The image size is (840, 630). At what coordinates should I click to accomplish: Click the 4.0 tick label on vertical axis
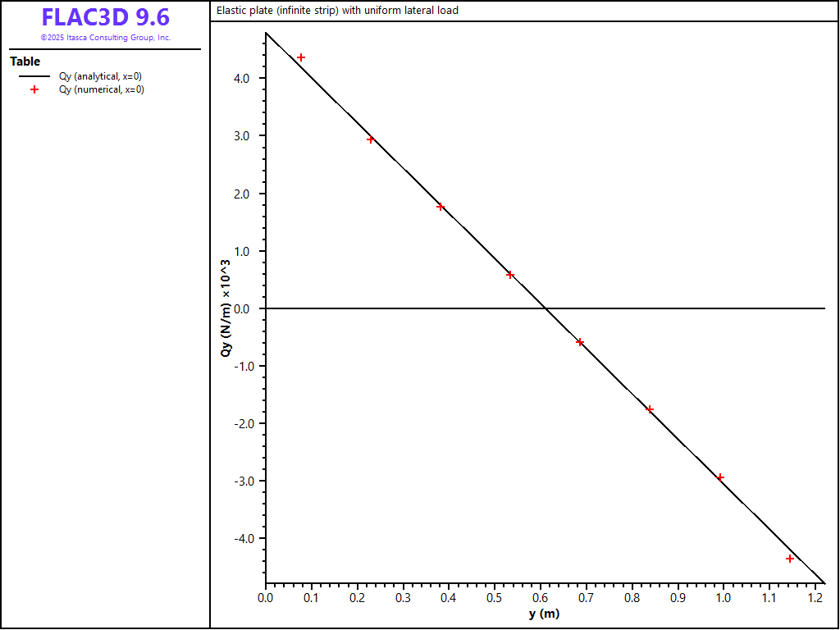coord(241,79)
